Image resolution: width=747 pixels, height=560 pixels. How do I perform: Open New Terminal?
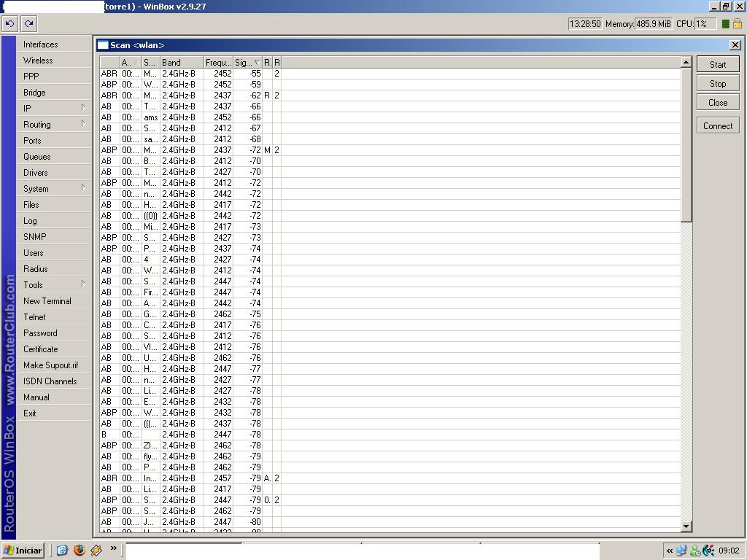54,301
